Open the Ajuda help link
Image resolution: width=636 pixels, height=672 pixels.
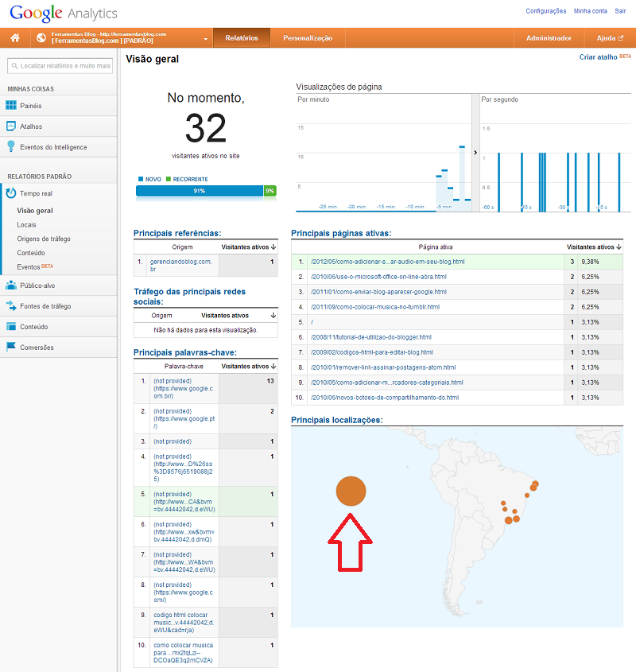click(610, 37)
